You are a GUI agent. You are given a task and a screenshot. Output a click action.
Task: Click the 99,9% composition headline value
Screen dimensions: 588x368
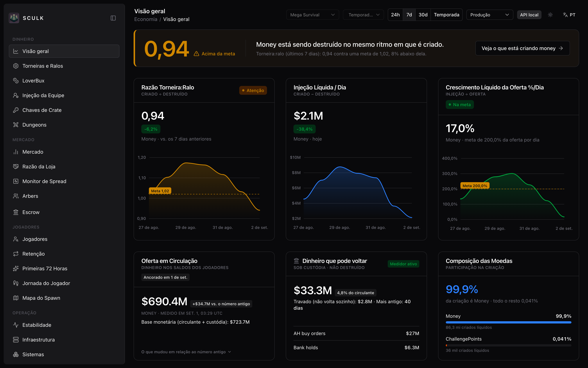[462, 289]
